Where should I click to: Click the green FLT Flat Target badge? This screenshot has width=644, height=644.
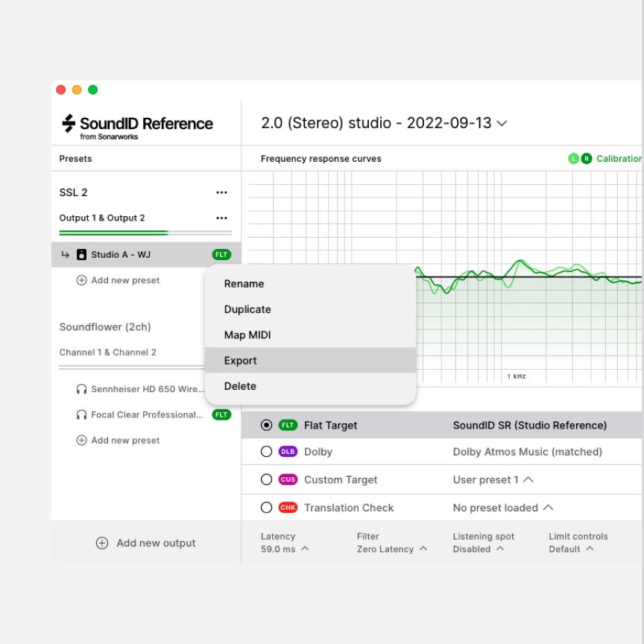(x=288, y=425)
